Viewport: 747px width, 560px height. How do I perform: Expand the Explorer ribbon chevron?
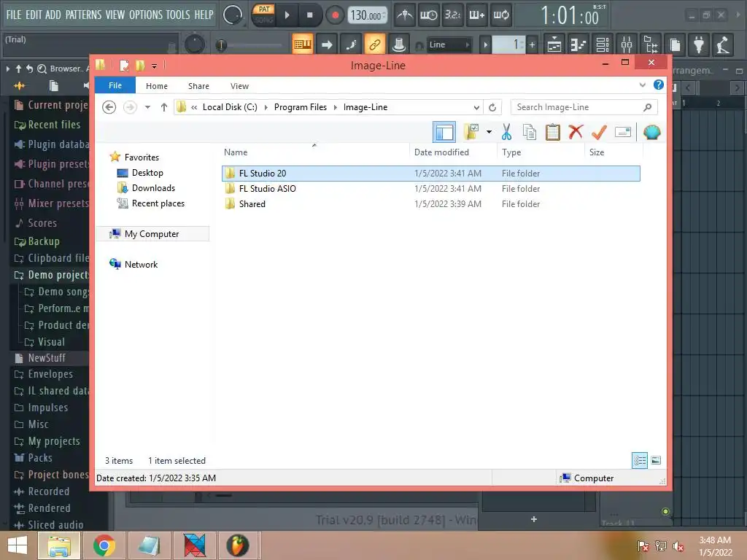[642, 85]
